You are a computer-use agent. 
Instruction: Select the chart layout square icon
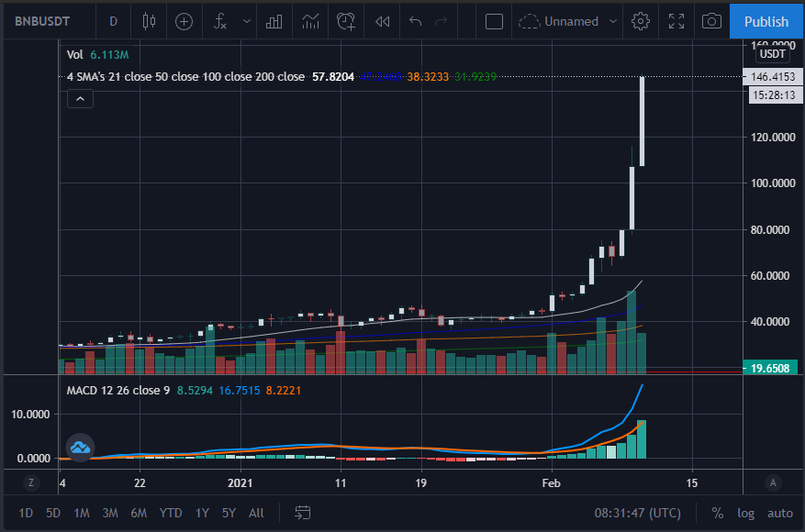494,21
